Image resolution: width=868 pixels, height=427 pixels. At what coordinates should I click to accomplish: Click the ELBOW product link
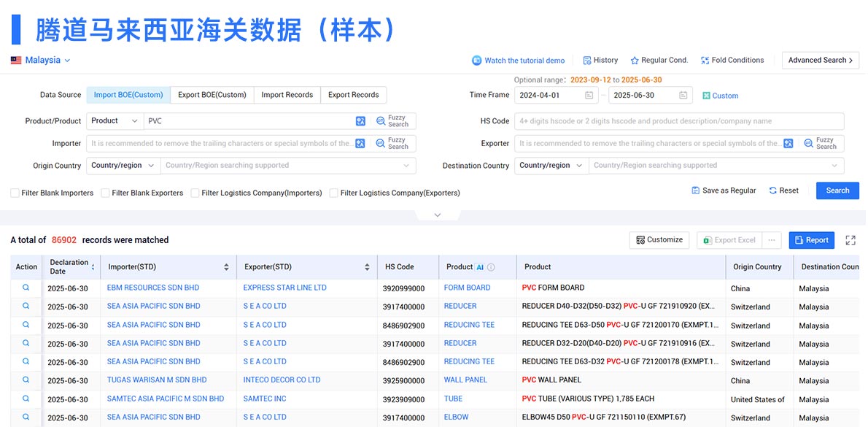[x=456, y=417]
